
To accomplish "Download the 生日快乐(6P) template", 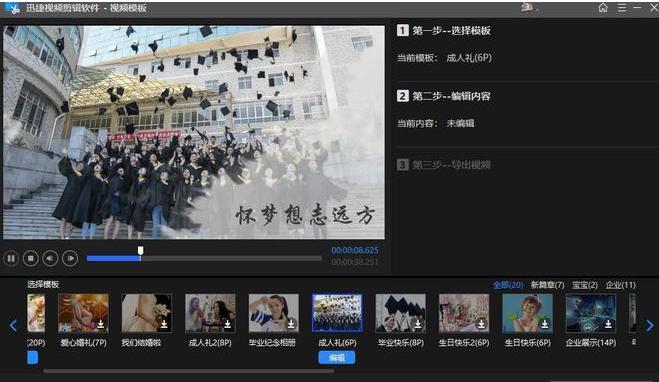I will point(545,324).
